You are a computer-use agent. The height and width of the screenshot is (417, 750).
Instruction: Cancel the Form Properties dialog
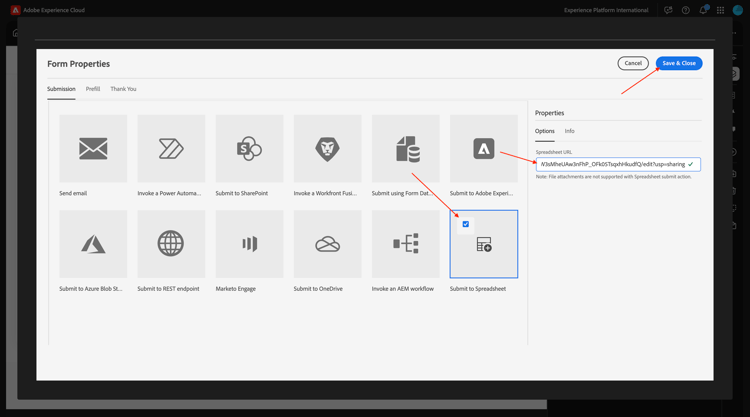pos(633,63)
